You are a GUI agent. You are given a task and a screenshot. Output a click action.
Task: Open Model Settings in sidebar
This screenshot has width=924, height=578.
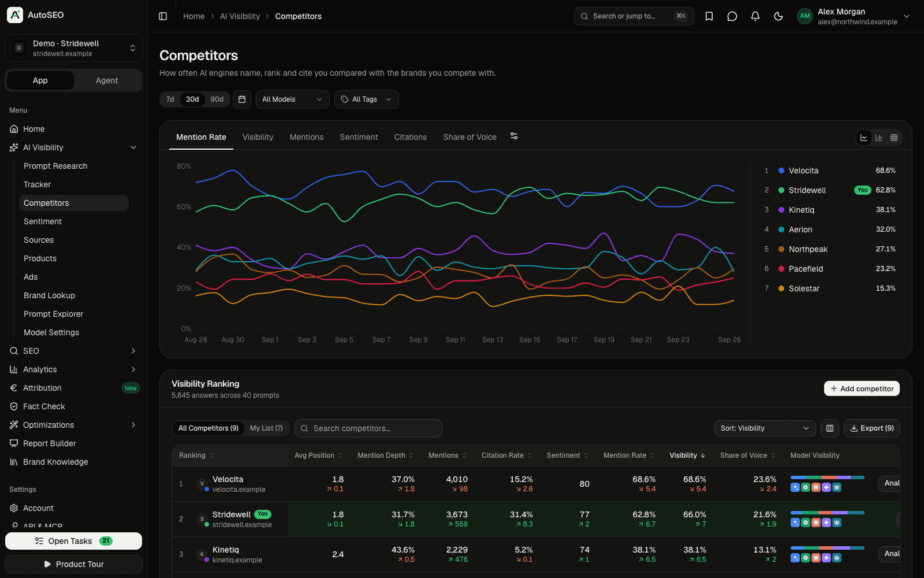pyautogui.click(x=74, y=332)
